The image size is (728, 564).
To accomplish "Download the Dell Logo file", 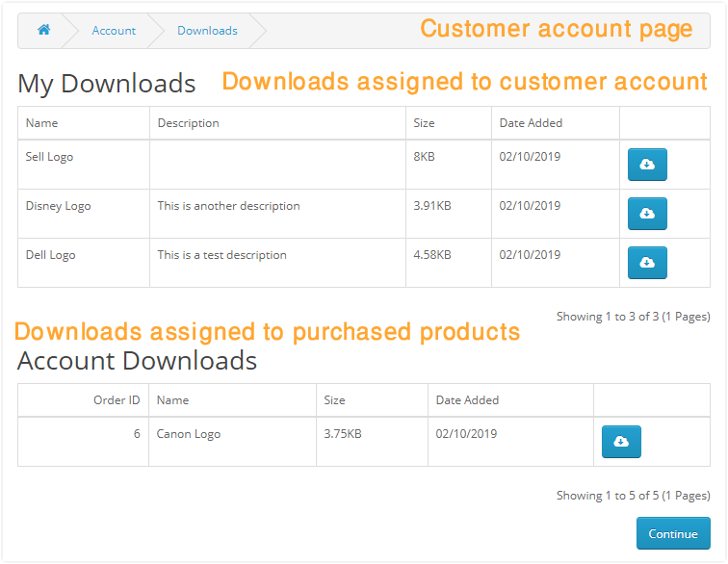I will pos(647,263).
